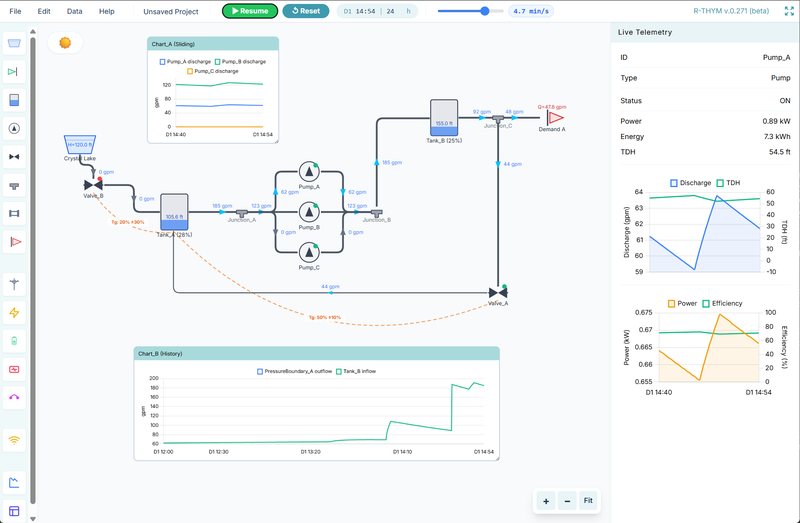Select the layout panel tool in sidebar
Image resolution: width=800 pixels, height=523 pixels.
pyautogui.click(x=14, y=511)
